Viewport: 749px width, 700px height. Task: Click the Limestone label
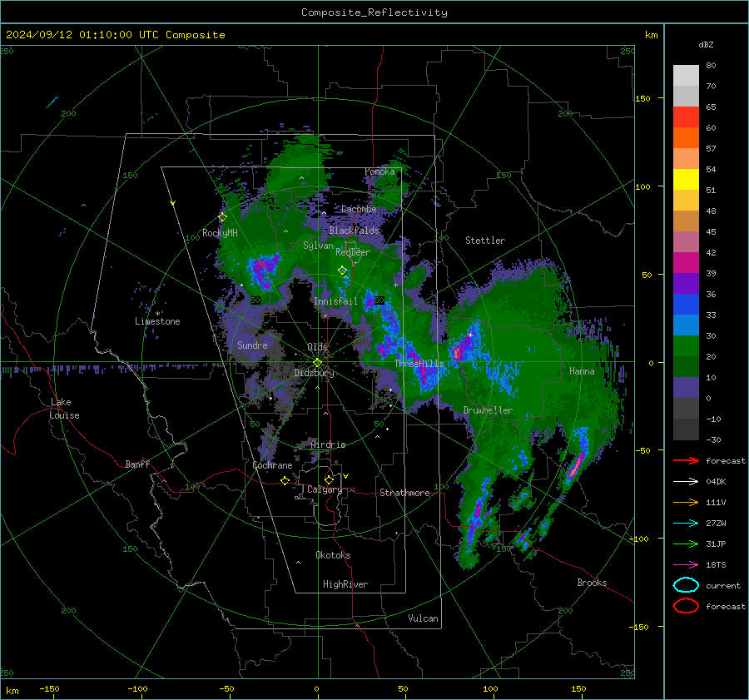point(157,321)
